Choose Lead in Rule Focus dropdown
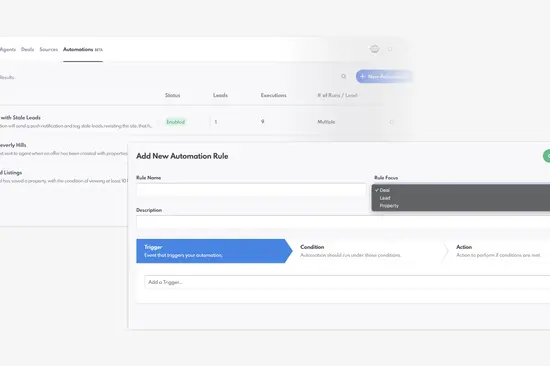This screenshot has height=366, width=550. (461, 198)
